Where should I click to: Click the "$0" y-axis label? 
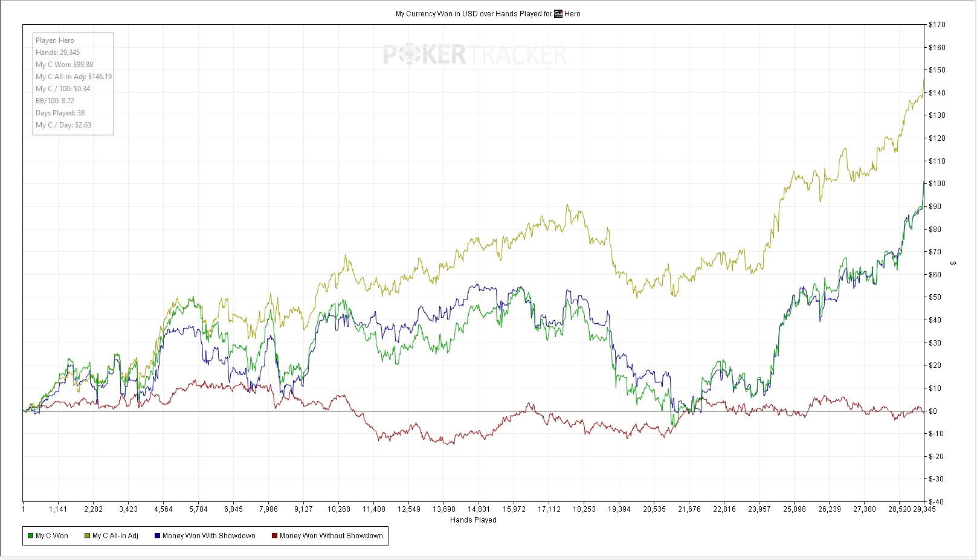933,411
